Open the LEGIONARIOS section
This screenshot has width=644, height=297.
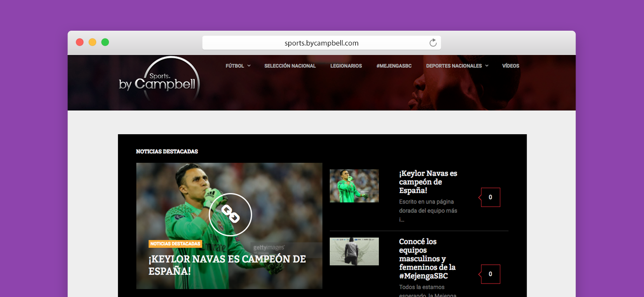coord(346,66)
